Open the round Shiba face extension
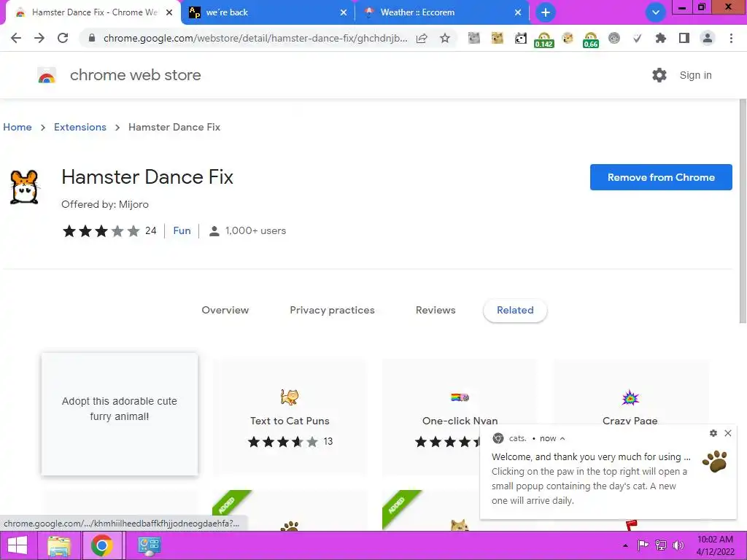Viewport: 747px width, 560px height. coord(568,38)
